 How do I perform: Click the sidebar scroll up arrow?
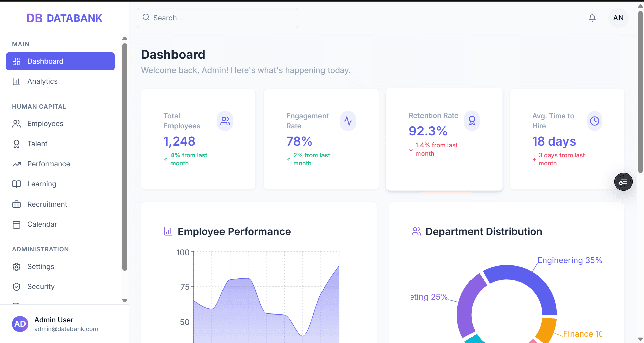click(125, 38)
